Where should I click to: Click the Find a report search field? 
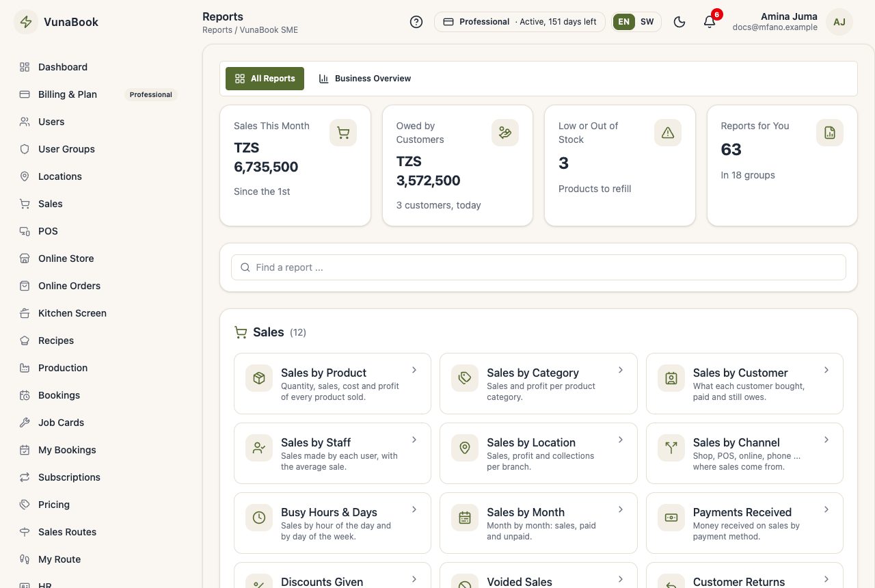point(539,267)
